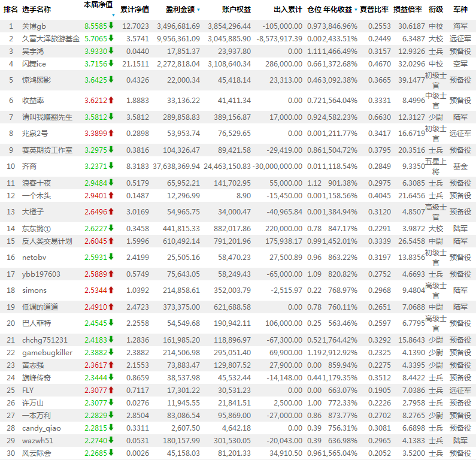Image resolution: width=476 pixels, height=460 pixels.
Task: Click red up arrow for 一个木头
Action: [111, 195]
